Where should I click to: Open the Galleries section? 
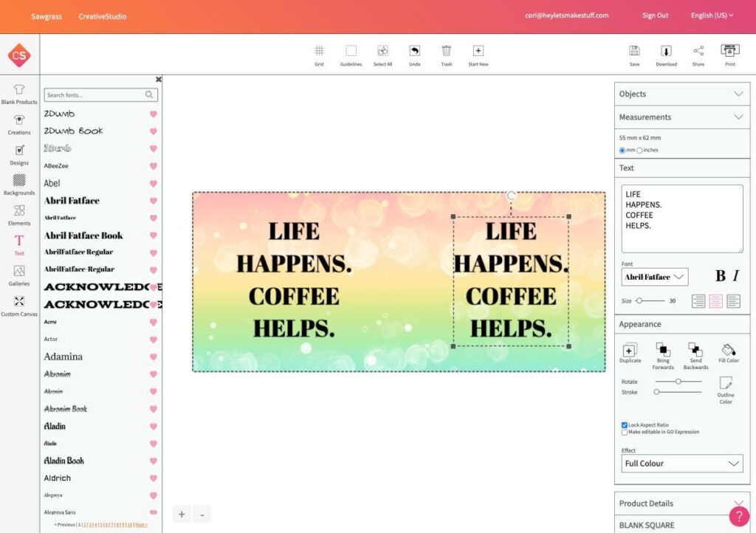19,276
